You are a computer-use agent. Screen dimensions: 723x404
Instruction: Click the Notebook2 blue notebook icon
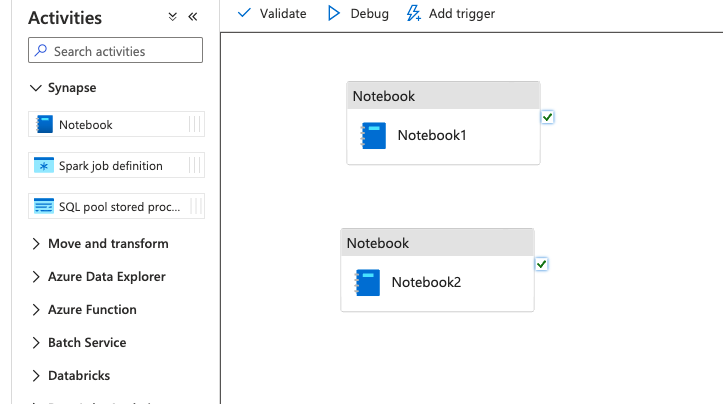click(367, 282)
